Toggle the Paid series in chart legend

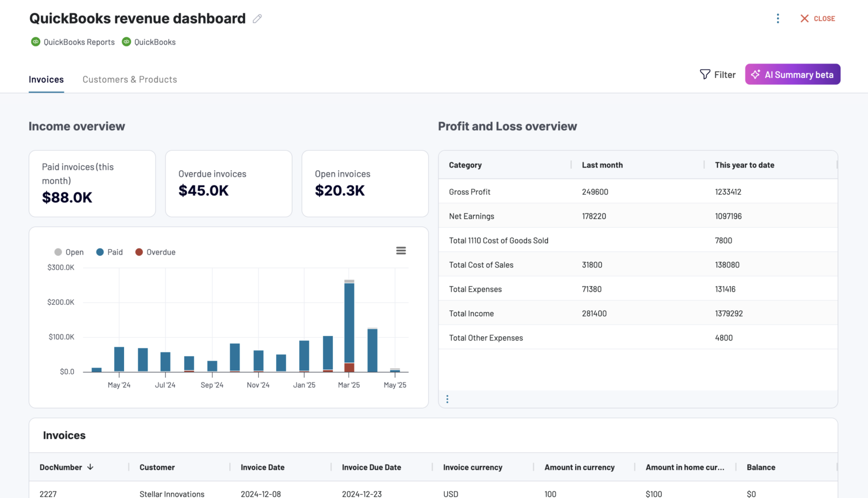coord(110,252)
